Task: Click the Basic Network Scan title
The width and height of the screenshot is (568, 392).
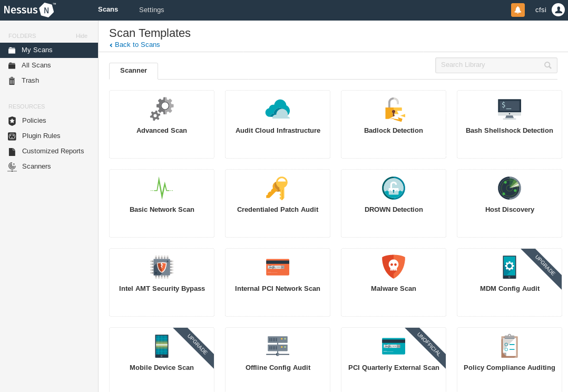Action: [162, 209]
